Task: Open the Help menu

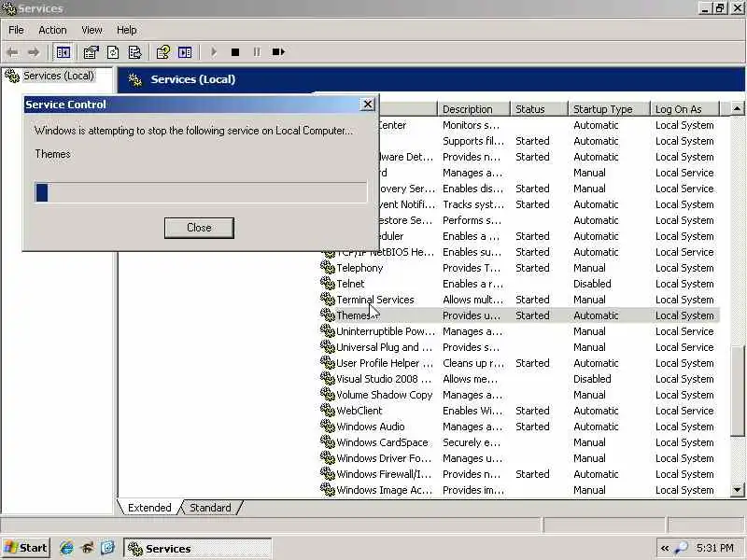Action: point(126,30)
